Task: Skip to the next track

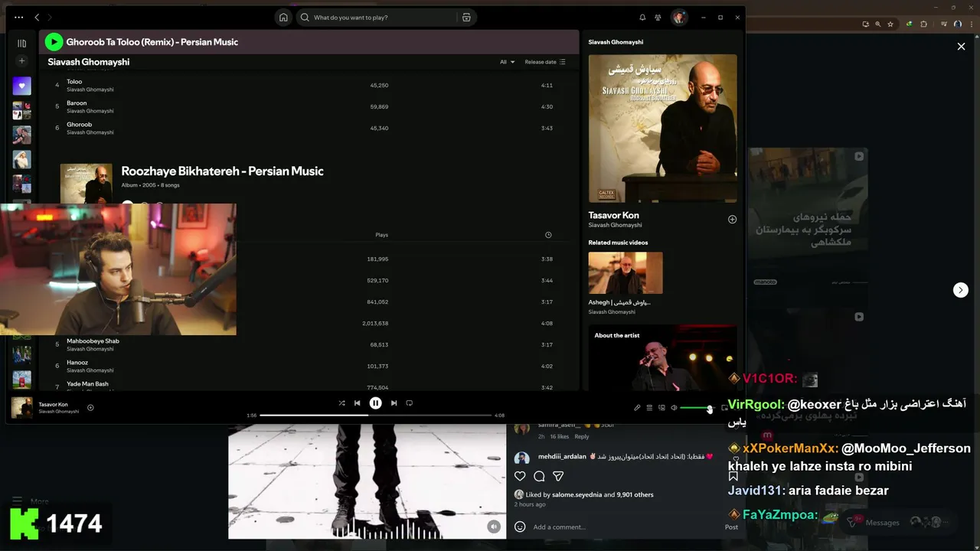Action: (394, 403)
